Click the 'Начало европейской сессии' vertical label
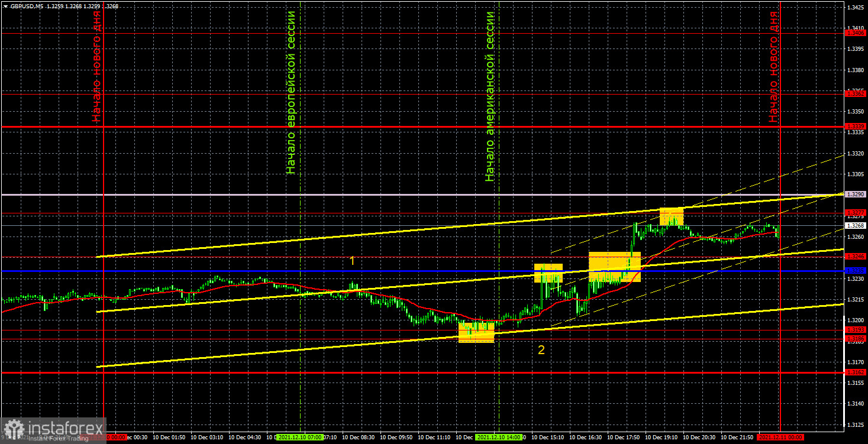This screenshot has width=868, height=444. [x=290, y=92]
